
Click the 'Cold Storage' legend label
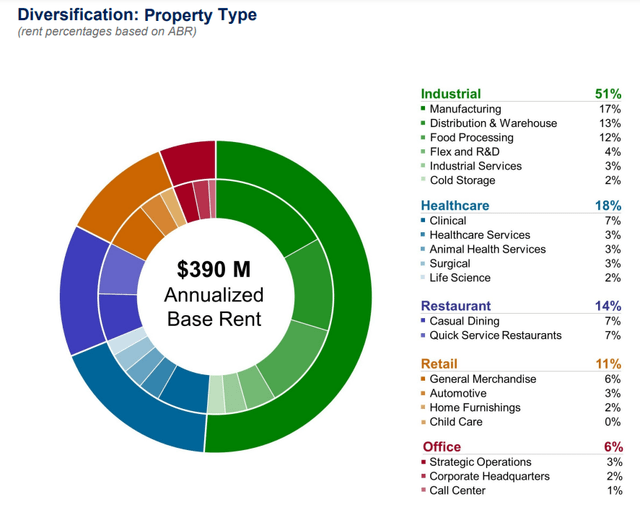[462, 180]
